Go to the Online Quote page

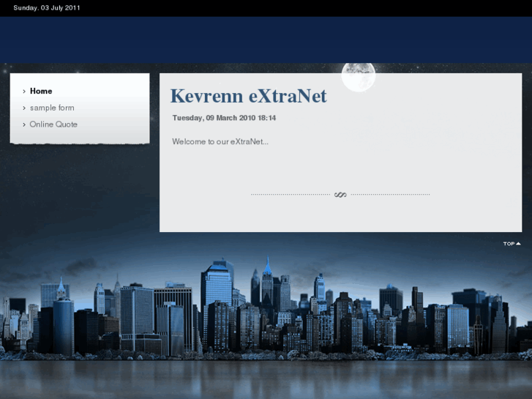click(53, 124)
